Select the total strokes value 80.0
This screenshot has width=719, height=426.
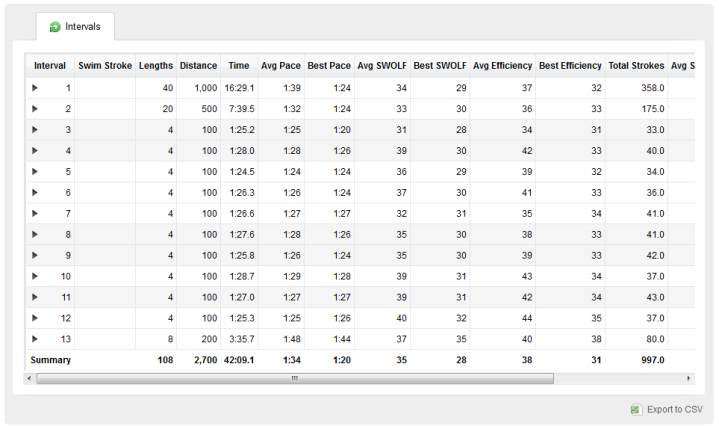coord(655,339)
